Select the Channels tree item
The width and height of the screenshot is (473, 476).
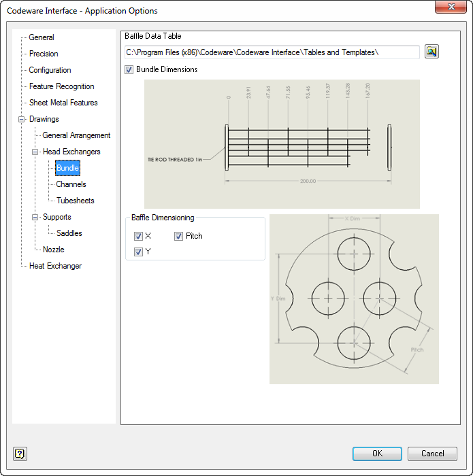tap(71, 184)
